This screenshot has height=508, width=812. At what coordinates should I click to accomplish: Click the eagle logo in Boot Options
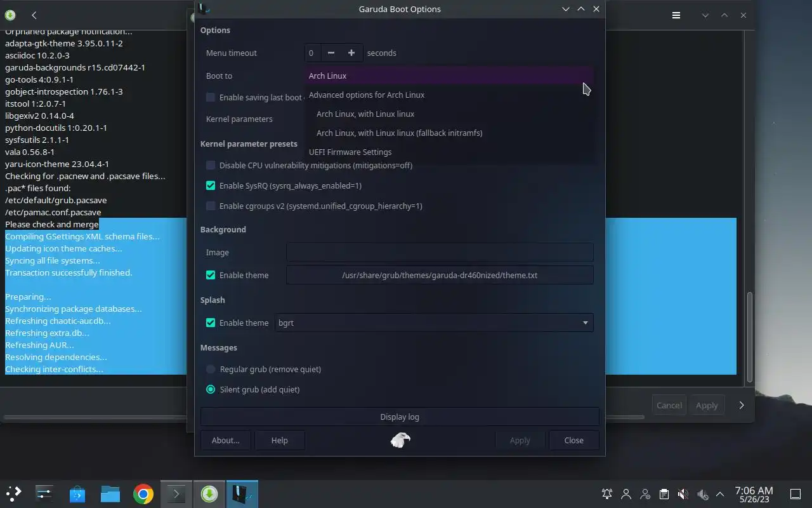(x=400, y=439)
